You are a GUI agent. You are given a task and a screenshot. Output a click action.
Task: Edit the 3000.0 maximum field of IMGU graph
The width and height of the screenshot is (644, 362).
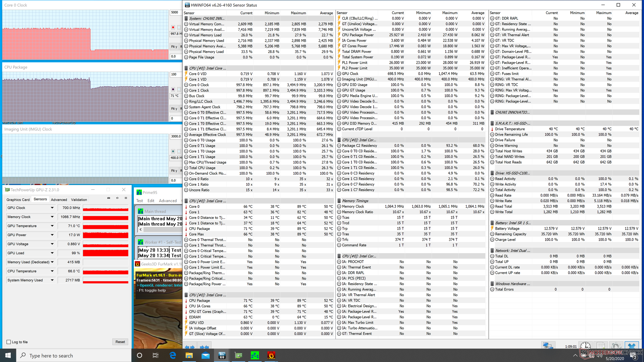(x=176, y=136)
